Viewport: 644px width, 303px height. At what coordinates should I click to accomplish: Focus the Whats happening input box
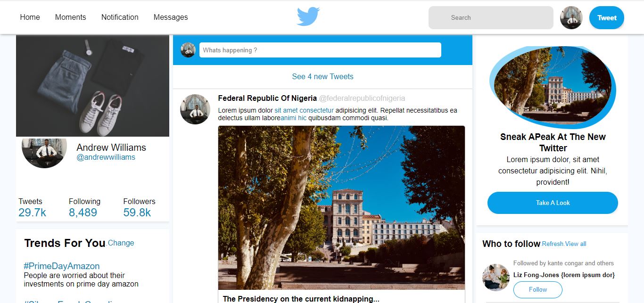point(320,50)
